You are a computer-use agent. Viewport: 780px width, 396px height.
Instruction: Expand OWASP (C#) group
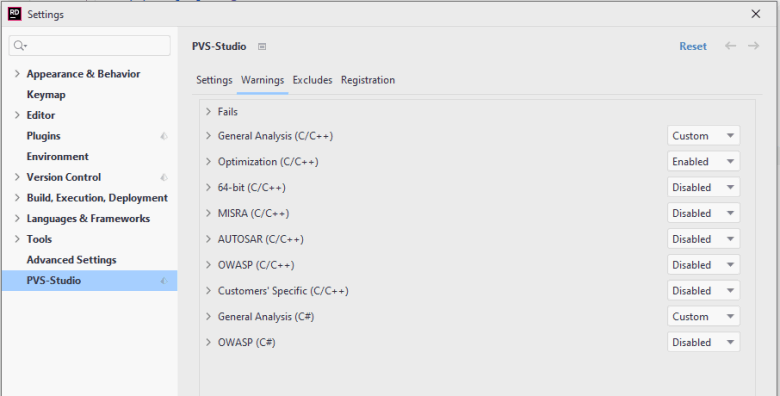pyautogui.click(x=209, y=343)
